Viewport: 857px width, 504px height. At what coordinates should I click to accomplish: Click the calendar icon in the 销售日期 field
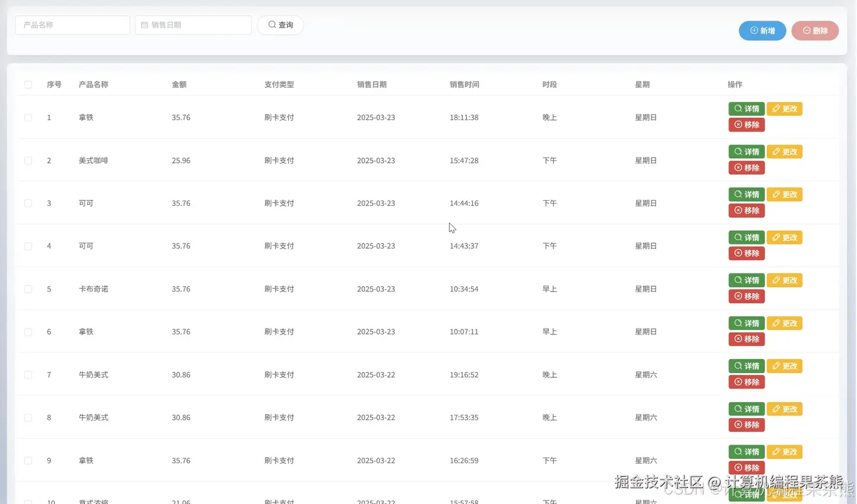(143, 25)
